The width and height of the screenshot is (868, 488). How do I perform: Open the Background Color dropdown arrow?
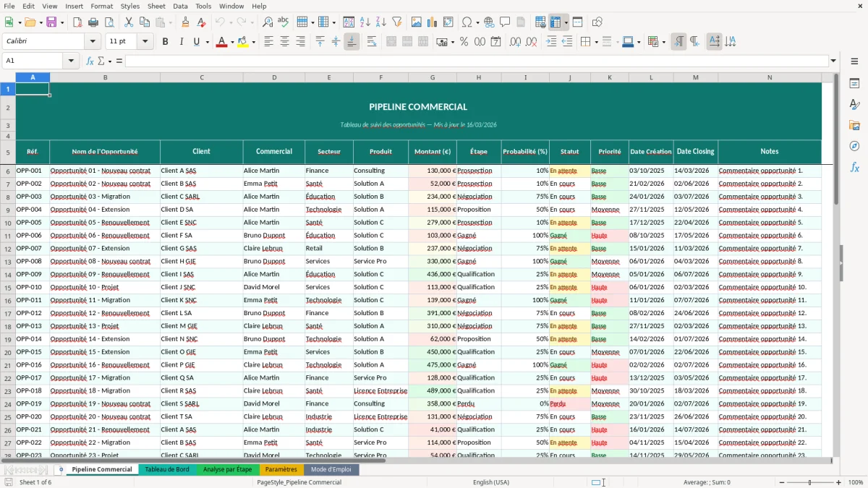click(253, 42)
